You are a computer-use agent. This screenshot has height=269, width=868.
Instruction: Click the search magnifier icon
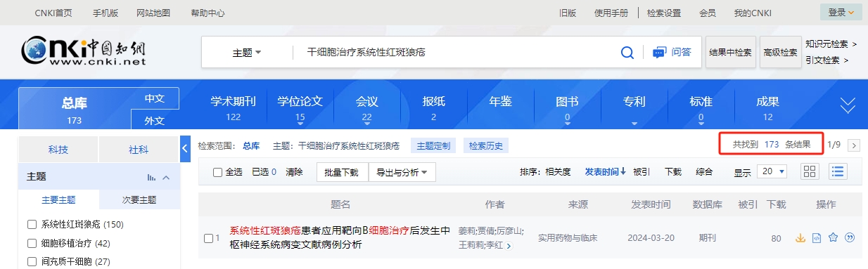[627, 52]
